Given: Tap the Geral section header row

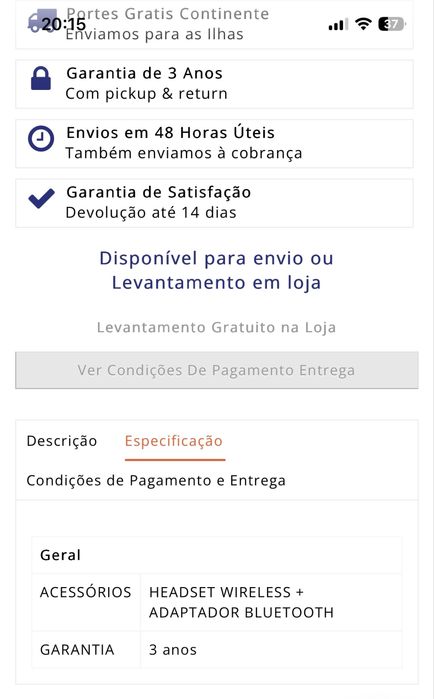Looking at the screenshot, I should coord(217,555).
